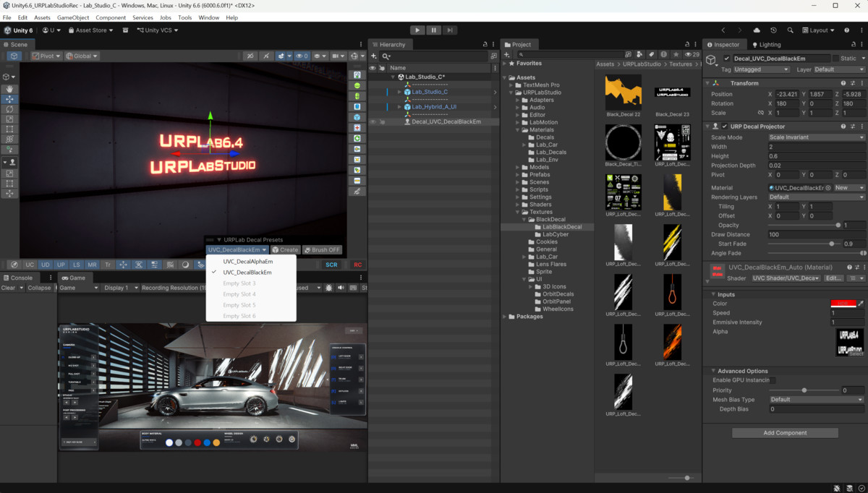Toggle the Collapse button in Console
This screenshot has height=493, width=868.
click(39, 288)
